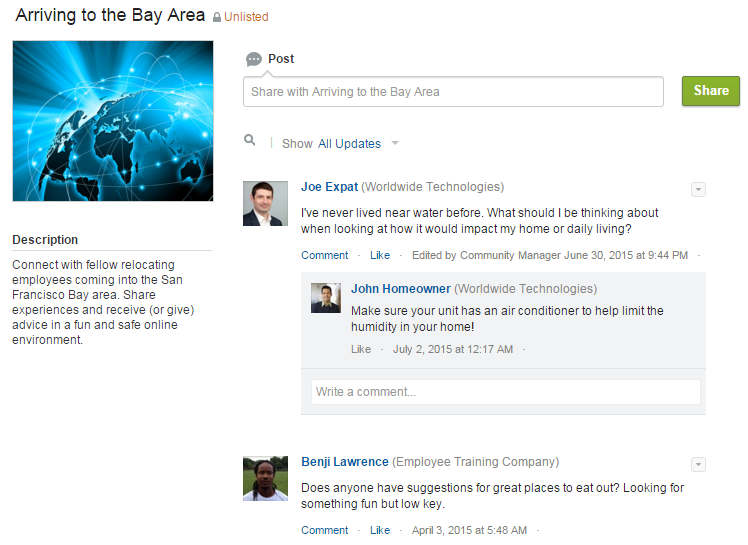Click the Unlisted lock icon
This screenshot has width=748, height=545.
[x=217, y=17]
